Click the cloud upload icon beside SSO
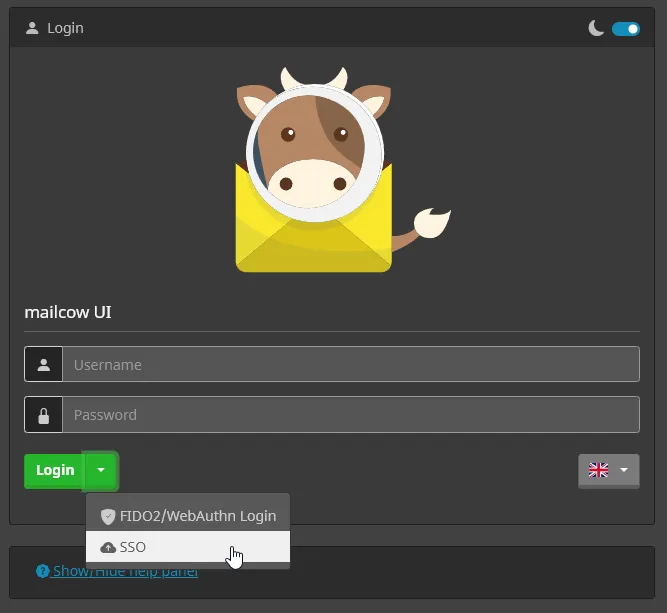Image resolution: width=667 pixels, height=613 pixels. point(108,547)
